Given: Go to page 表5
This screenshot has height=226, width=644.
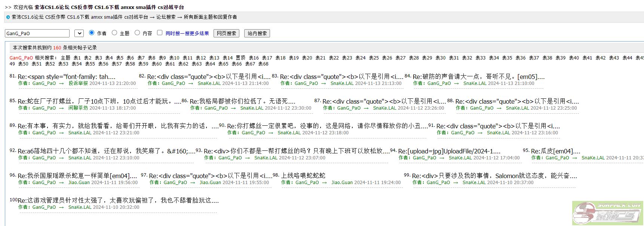Looking at the screenshot, I should (x=120, y=58).
